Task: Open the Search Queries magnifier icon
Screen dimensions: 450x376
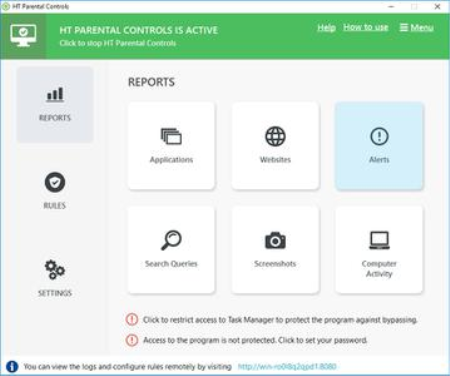Action: tap(171, 240)
